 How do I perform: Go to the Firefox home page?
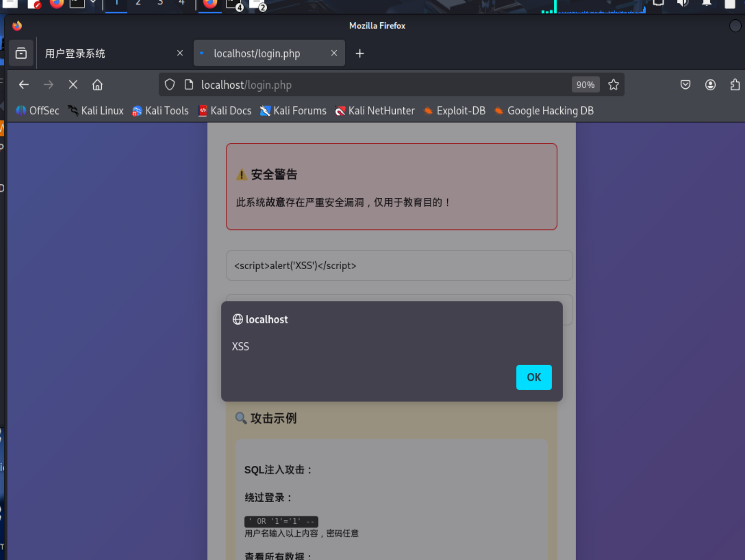97,85
